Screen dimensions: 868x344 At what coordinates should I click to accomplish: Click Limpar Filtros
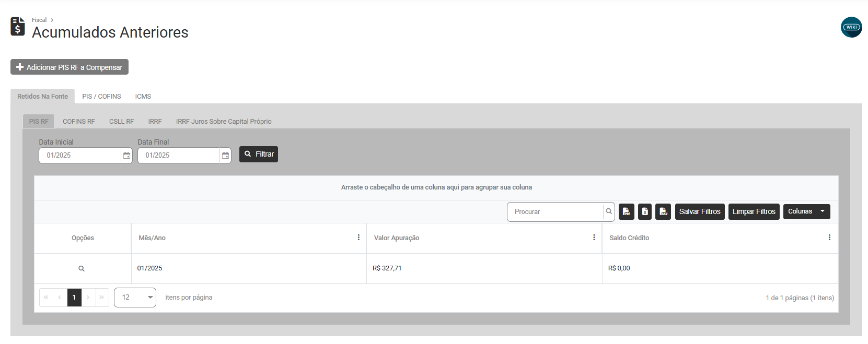(754, 211)
